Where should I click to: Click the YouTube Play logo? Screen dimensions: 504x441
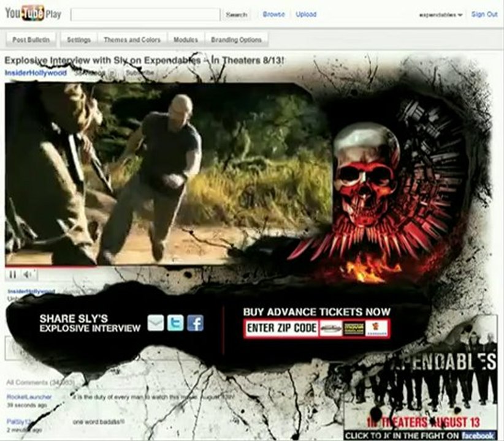[x=33, y=14]
